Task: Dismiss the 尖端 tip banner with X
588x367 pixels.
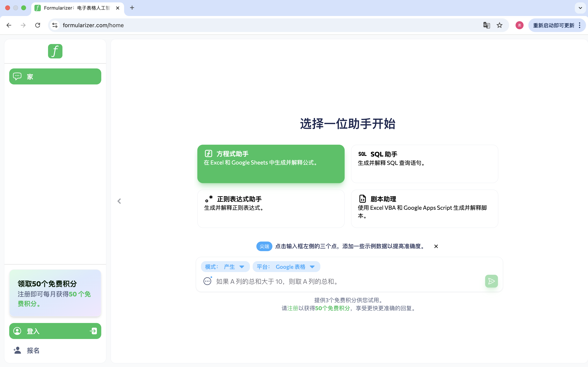Action: coord(436,246)
